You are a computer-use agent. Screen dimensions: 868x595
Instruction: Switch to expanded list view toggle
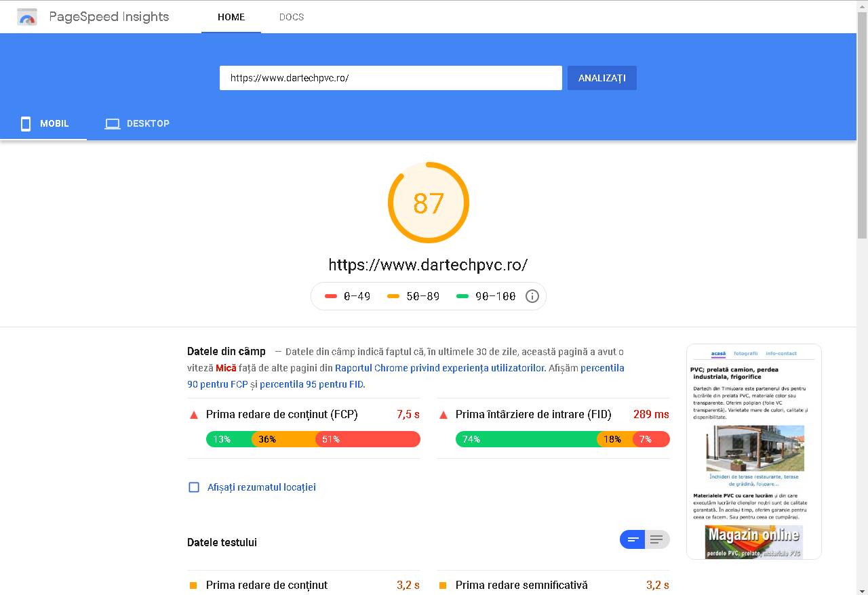click(x=657, y=539)
